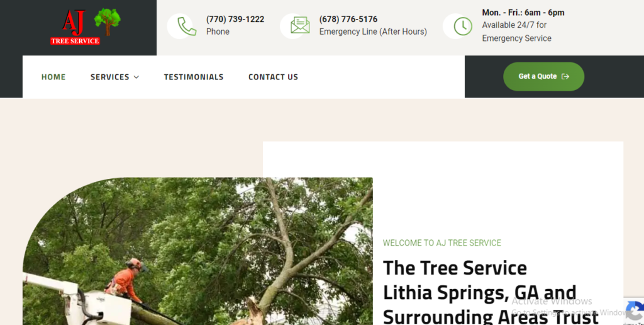
Task: Click the arrow icon inside Get a Quote
Action: (565, 76)
